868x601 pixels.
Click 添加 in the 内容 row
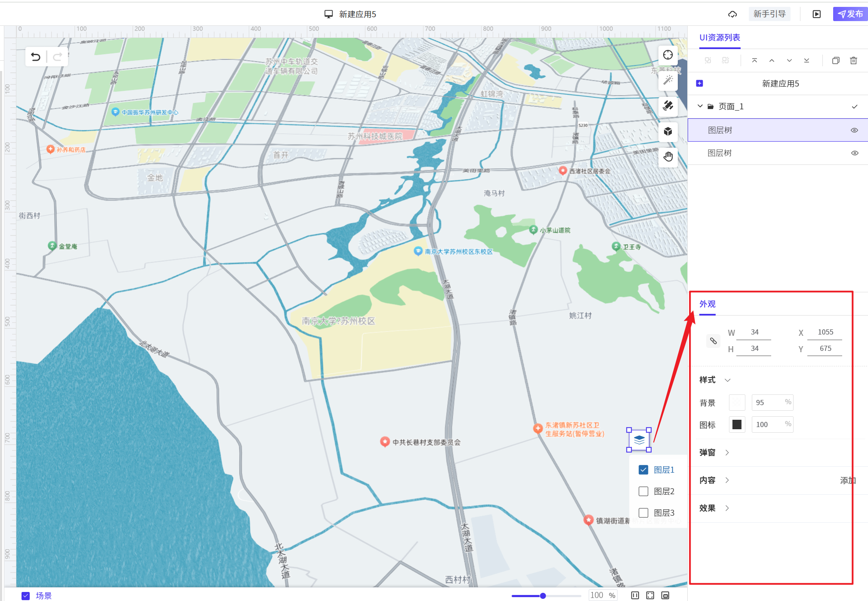tap(848, 480)
